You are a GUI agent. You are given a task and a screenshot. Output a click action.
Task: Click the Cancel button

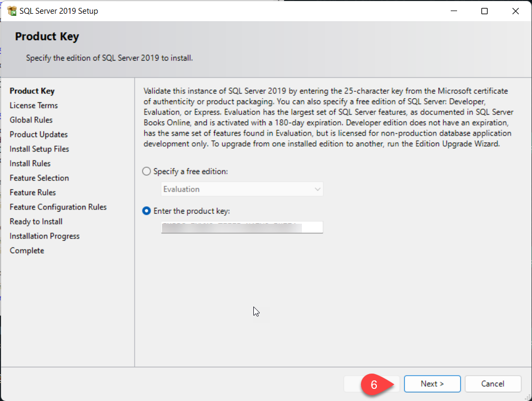(492, 384)
